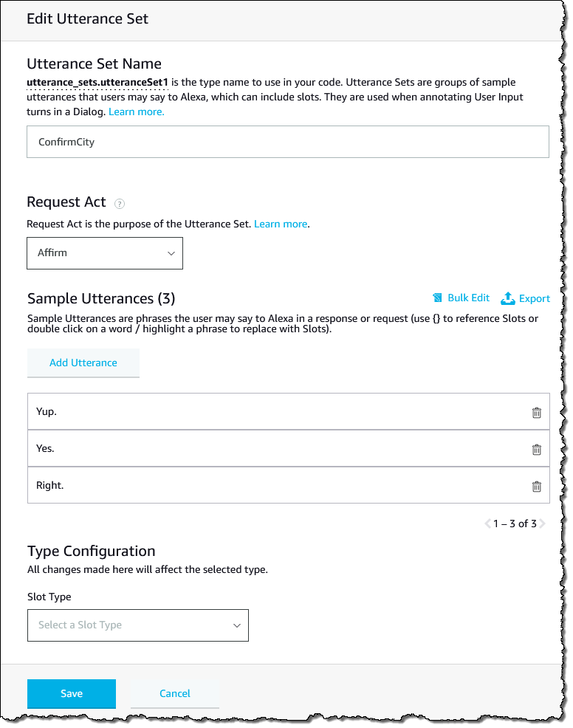This screenshot has height=728, width=573.
Task: Go to next page of utterances arrow
Action: coord(542,524)
